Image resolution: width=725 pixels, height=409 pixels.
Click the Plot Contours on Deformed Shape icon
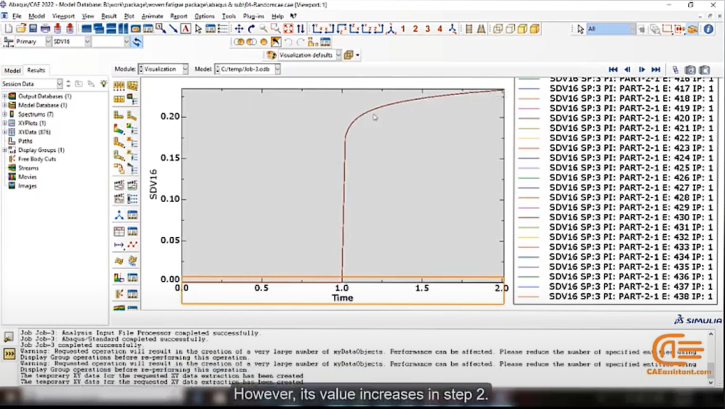(119, 129)
